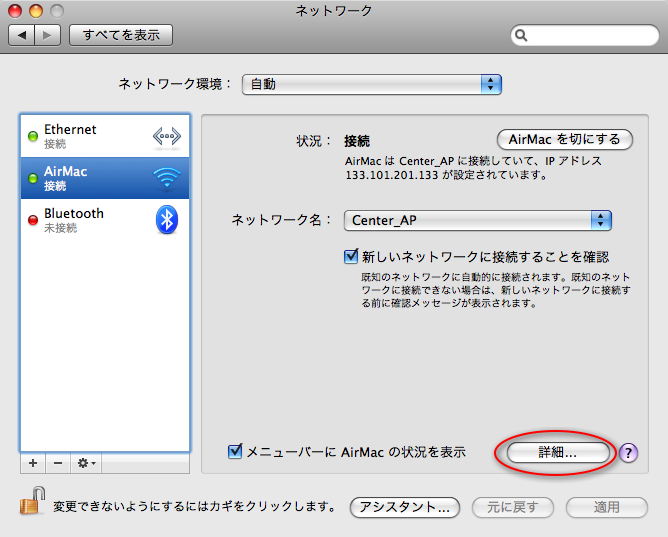This screenshot has width=668, height=537.
Task: Click the search magnifier icon
Action: coord(521,35)
